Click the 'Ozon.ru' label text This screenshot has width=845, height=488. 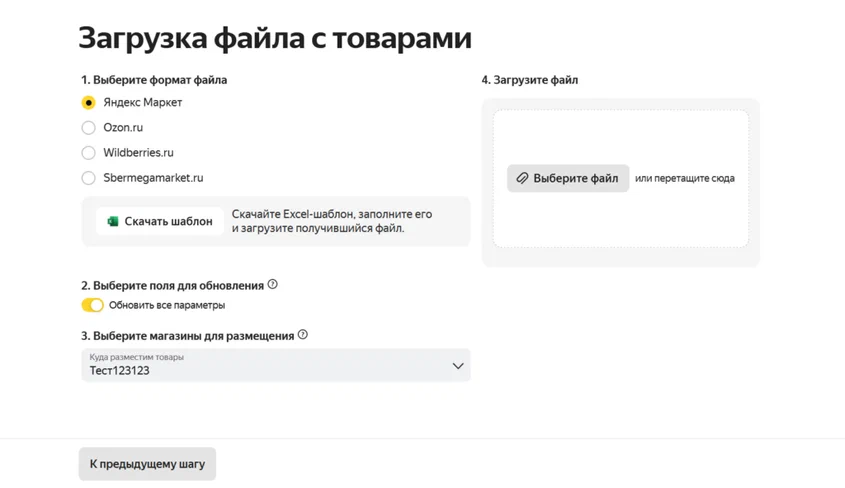(x=123, y=128)
